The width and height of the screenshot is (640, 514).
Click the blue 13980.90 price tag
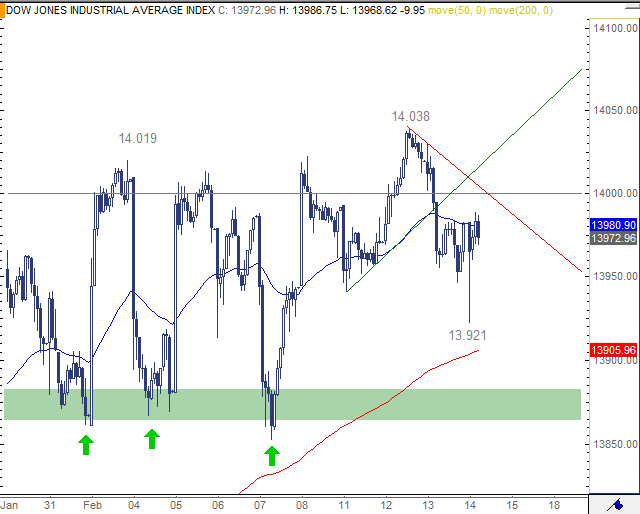tap(613, 225)
